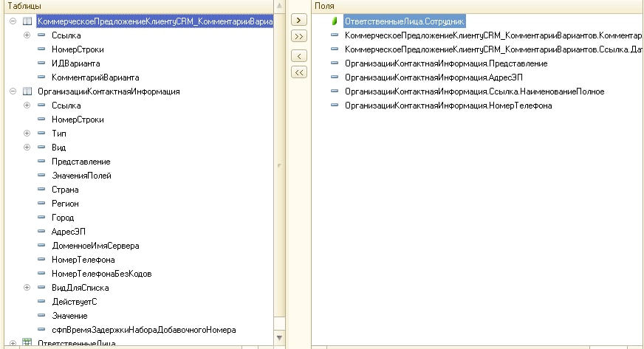Image resolution: width=644 pixels, height=349 pixels.
Task: Expand the Вид field node
Action: tap(27, 148)
